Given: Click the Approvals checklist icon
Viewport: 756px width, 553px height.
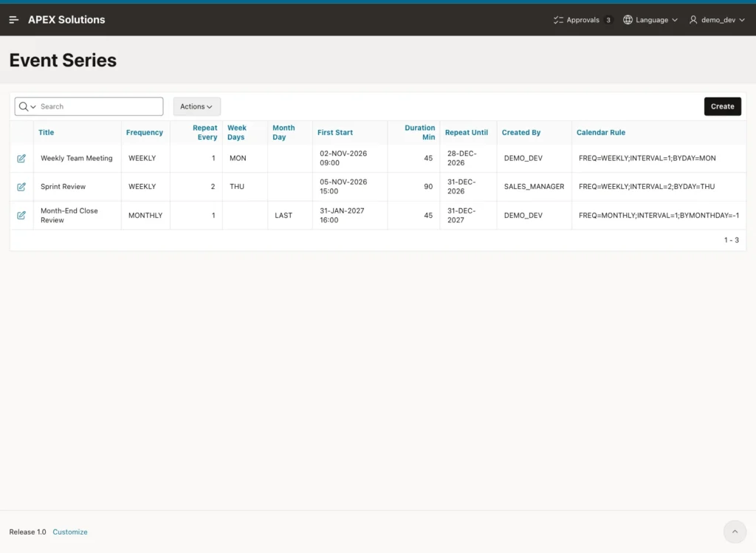Looking at the screenshot, I should [x=558, y=20].
